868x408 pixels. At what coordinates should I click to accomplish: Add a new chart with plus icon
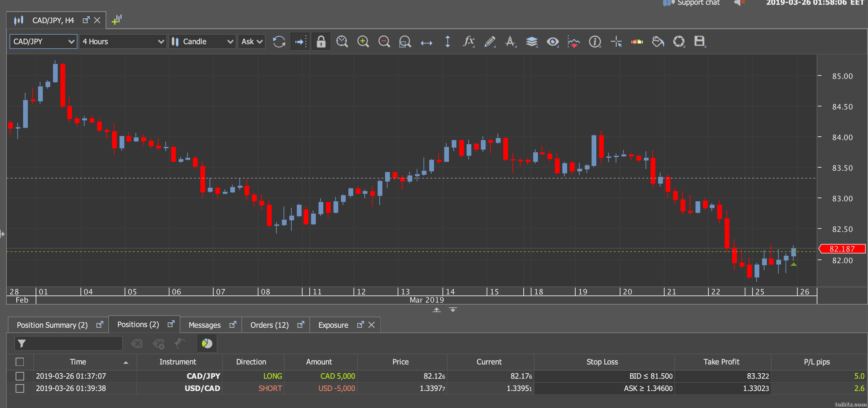coord(116,20)
